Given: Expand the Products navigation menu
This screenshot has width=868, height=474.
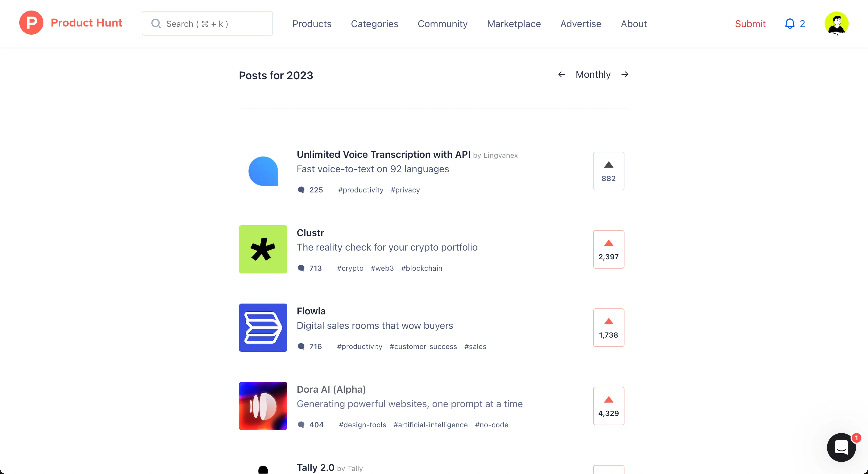Looking at the screenshot, I should tap(312, 23).
